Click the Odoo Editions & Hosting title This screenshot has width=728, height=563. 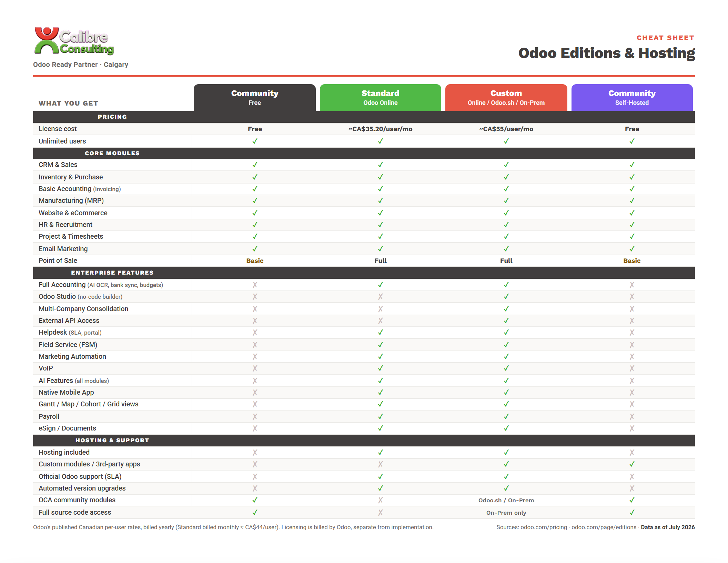(607, 53)
